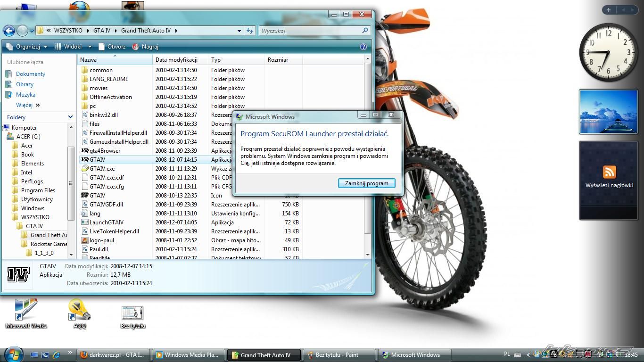Image resolution: width=644 pixels, height=362 pixels.
Task: Expand the Więcej favorites link
Action: (x=28, y=105)
